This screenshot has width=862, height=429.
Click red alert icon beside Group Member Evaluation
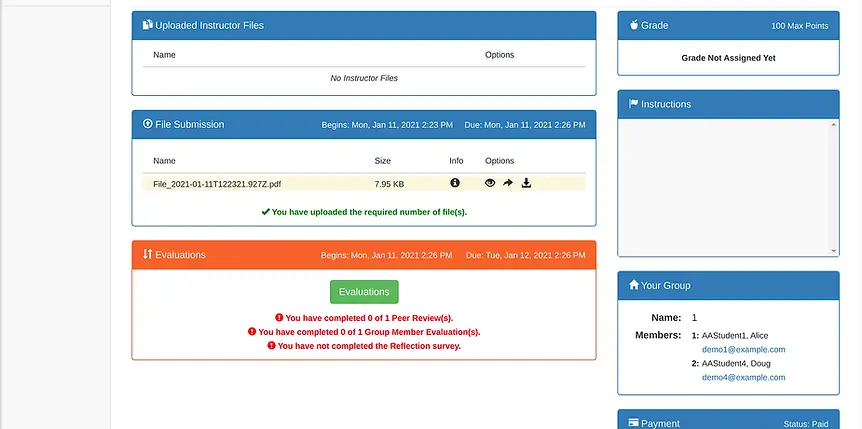[x=252, y=332]
